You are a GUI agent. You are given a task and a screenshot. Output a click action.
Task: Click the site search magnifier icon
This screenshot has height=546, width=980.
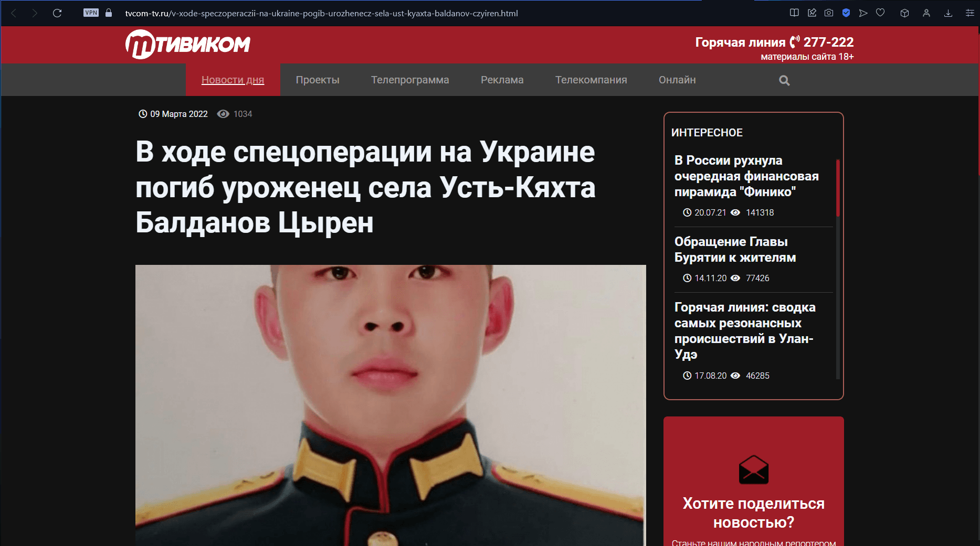784,80
